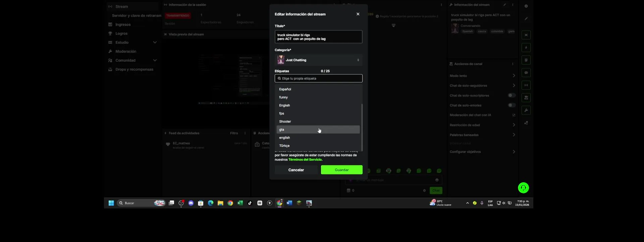Click the lightning bolt icon in right toolbar
This screenshot has height=242, width=644.
526,47
